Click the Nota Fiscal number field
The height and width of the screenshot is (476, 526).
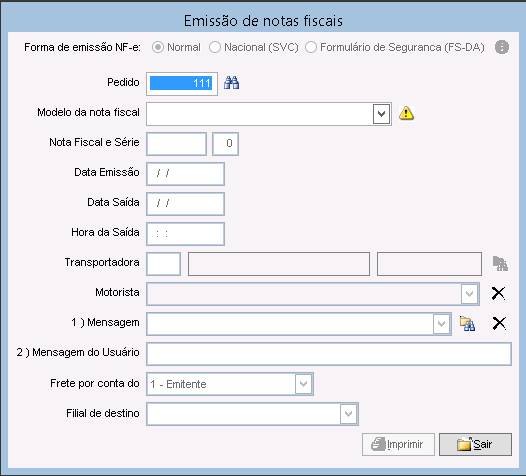(x=176, y=144)
